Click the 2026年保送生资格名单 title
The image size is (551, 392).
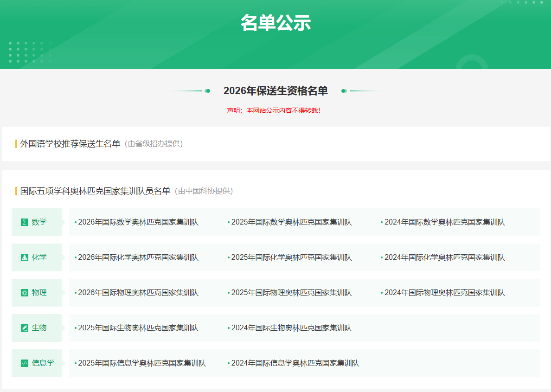point(275,91)
